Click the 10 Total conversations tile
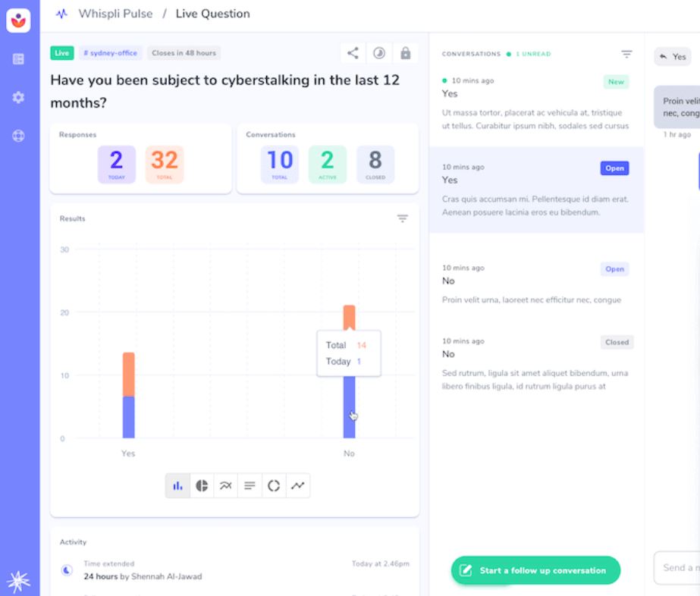700x596 pixels. (x=279, y=165)
